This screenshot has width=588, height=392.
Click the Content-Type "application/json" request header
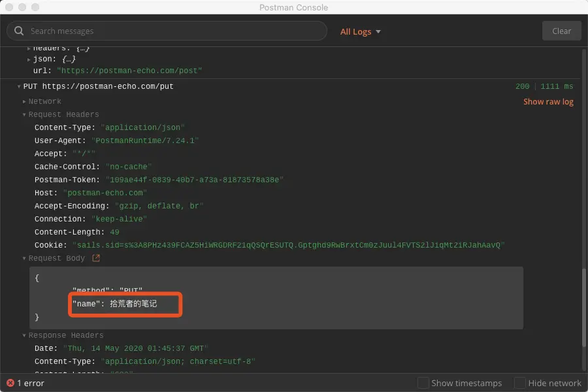point(110,127)
